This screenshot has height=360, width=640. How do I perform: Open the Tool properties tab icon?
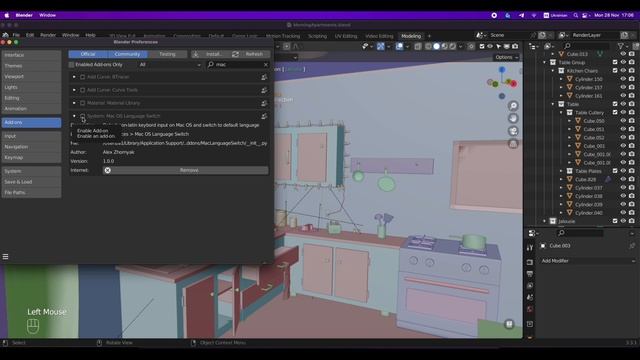point(530,248)
